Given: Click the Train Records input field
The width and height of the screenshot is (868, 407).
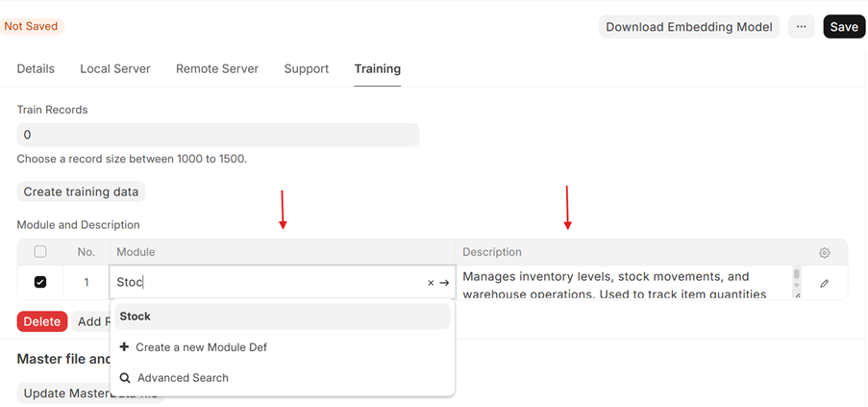Looking at the screenshot, I should coord(217,135).
